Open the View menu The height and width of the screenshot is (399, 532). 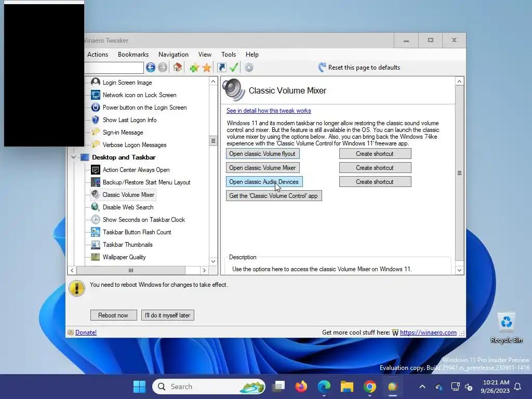click(x=205, y=54)
